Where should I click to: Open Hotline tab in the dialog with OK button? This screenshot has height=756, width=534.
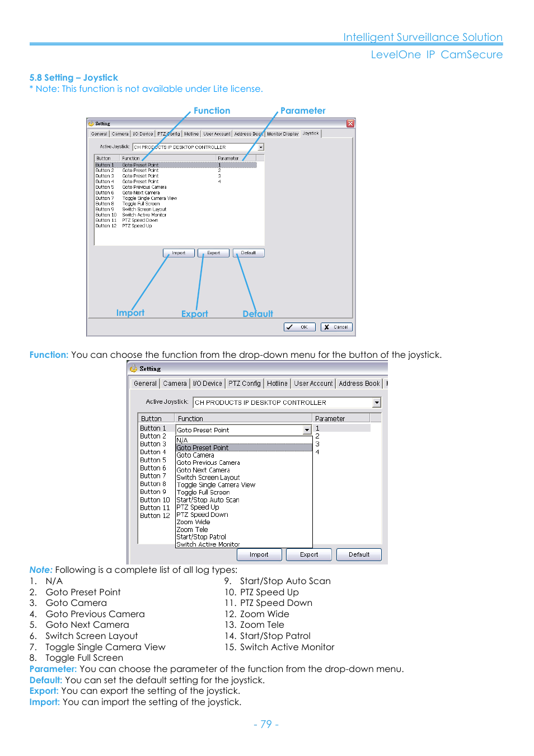pos(191,134)
